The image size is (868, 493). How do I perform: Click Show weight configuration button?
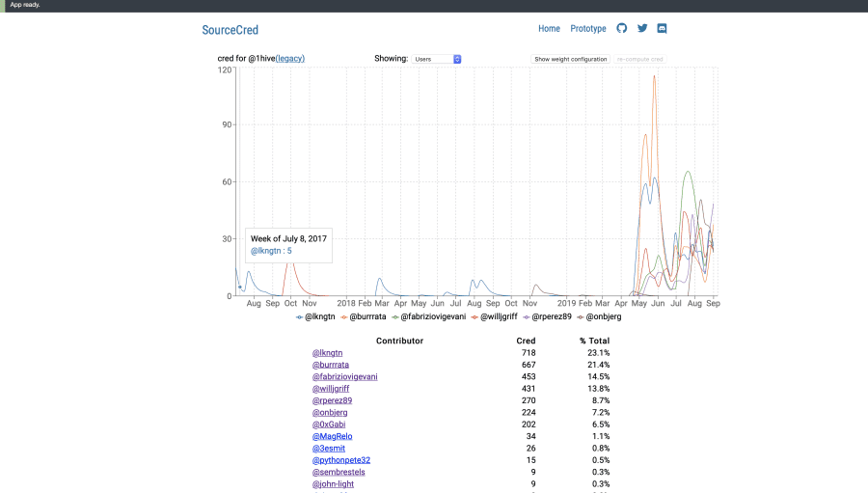pyautogui.click(x=571, y=59)
